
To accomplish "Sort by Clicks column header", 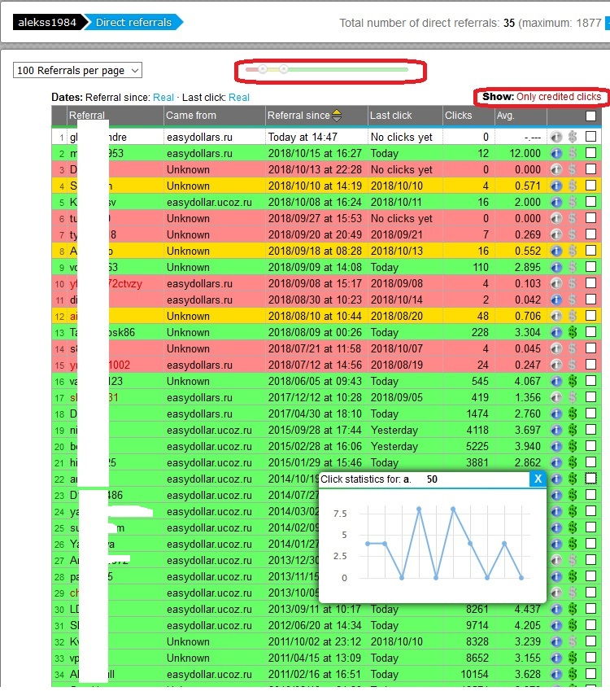I will [x=458, y=116].
